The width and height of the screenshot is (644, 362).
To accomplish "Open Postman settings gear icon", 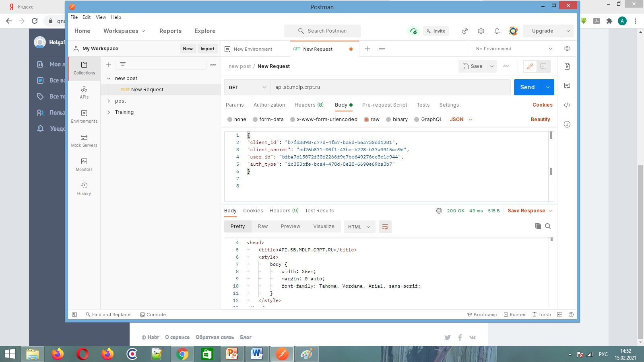I will coord(481,31).
